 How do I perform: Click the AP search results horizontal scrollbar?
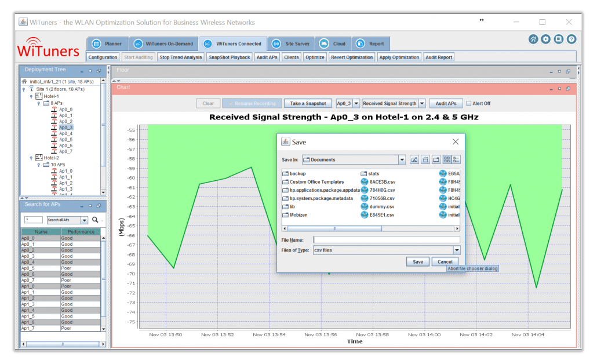tap(63, 344)
